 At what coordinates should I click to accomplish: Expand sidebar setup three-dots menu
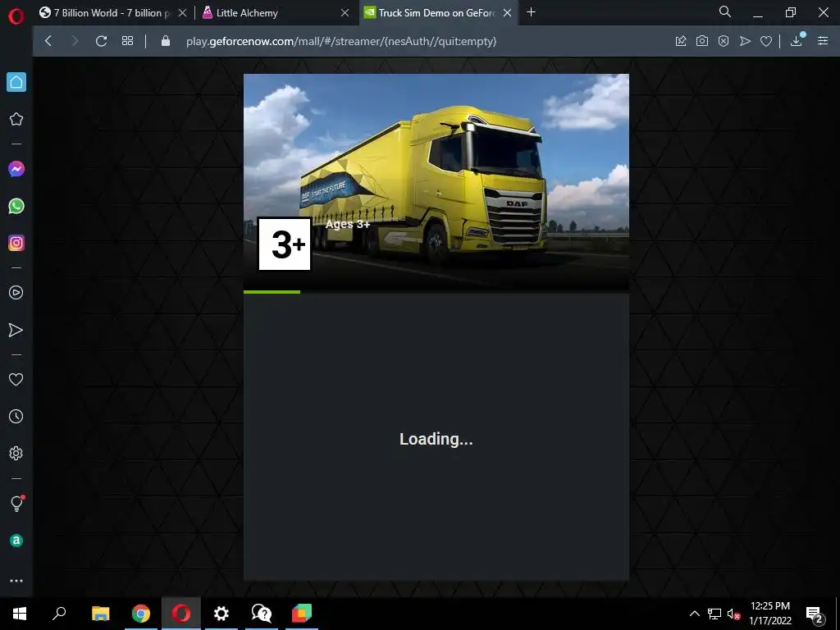(16, 581)
